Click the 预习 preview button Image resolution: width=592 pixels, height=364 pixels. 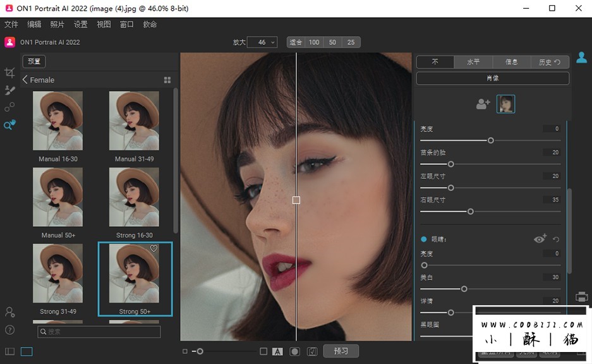point(341,350)
